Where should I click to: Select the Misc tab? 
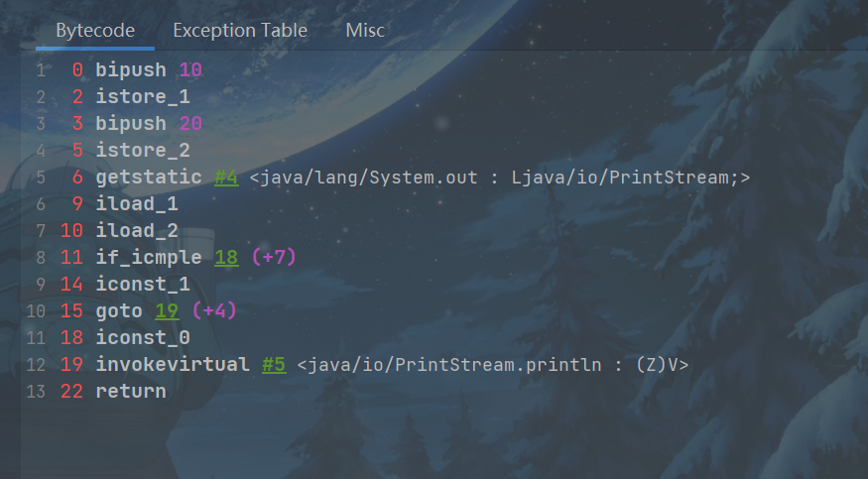coord(364,30)
